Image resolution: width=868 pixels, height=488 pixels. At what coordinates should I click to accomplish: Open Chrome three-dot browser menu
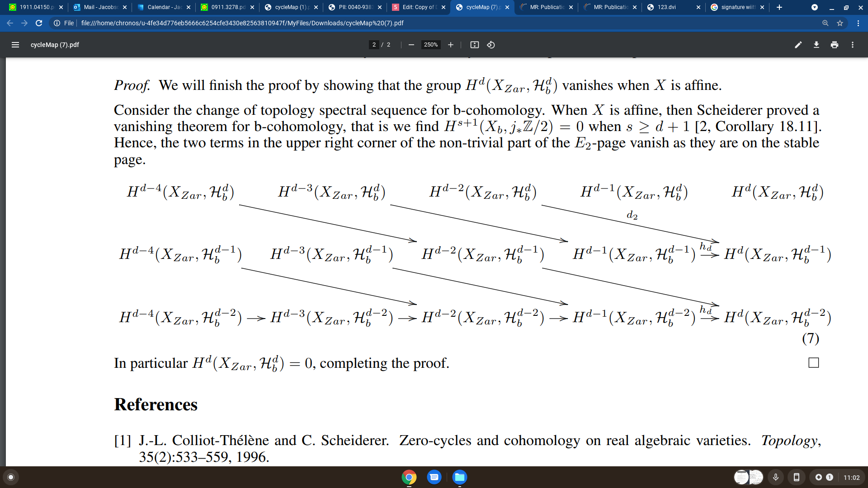[x=858, y=23]
